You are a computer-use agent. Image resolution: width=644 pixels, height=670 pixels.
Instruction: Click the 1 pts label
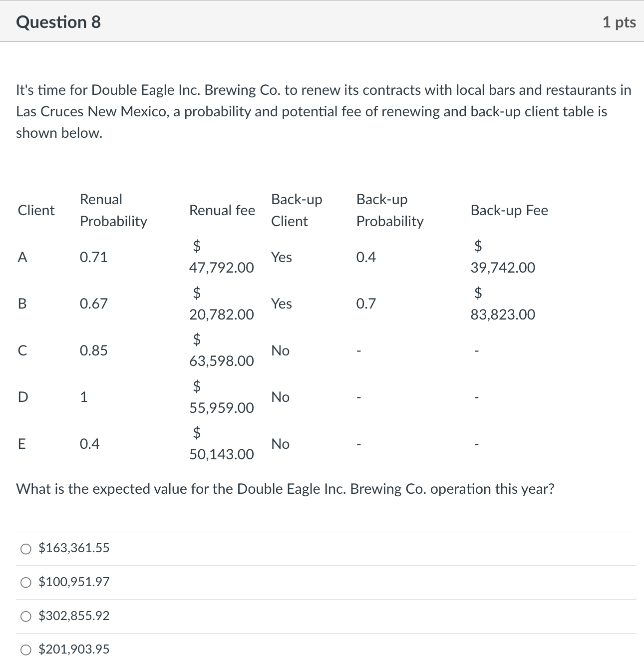click(619, 21)
